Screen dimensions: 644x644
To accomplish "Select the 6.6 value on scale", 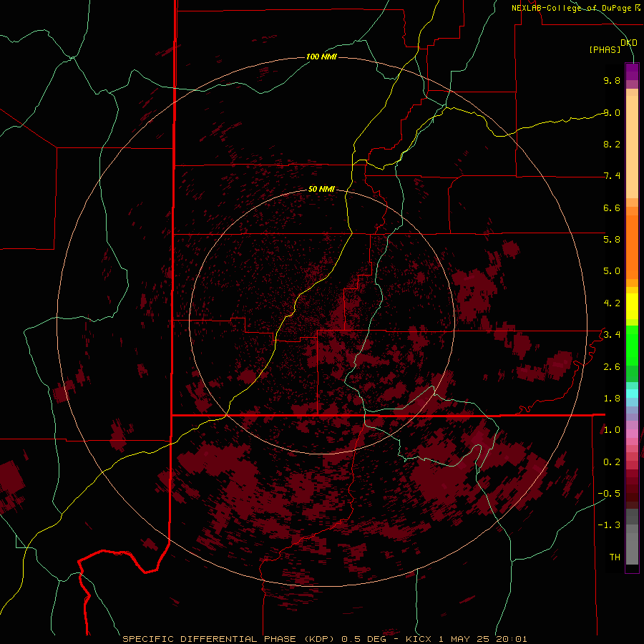I will coord(612,208).
